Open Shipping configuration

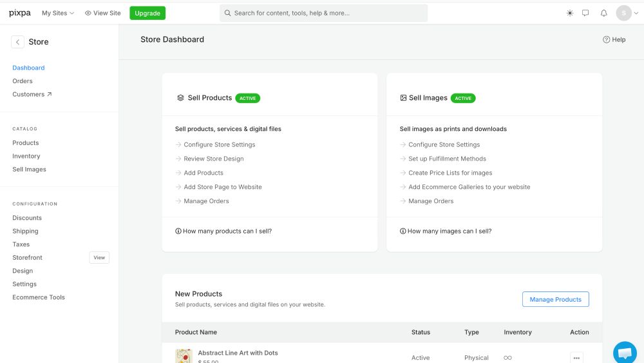26,231
